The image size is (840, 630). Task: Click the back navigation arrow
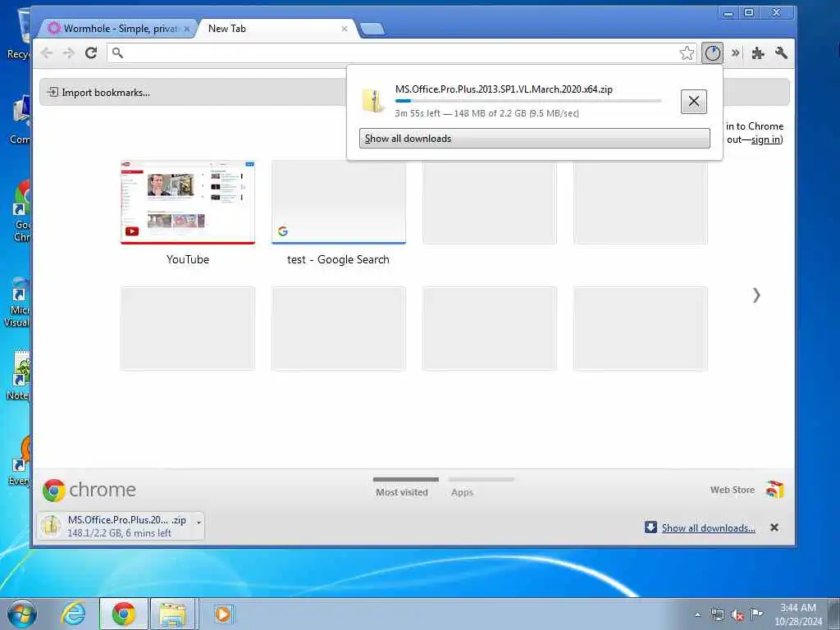47,53
